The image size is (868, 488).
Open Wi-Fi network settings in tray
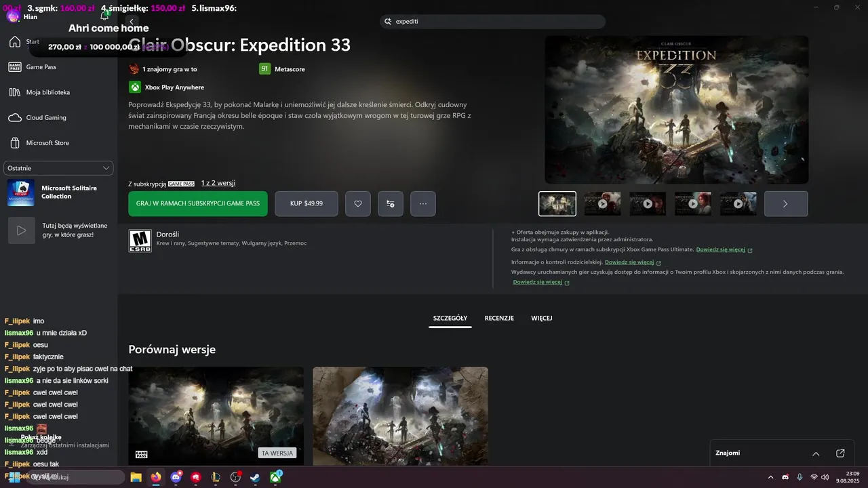[814, 477]
